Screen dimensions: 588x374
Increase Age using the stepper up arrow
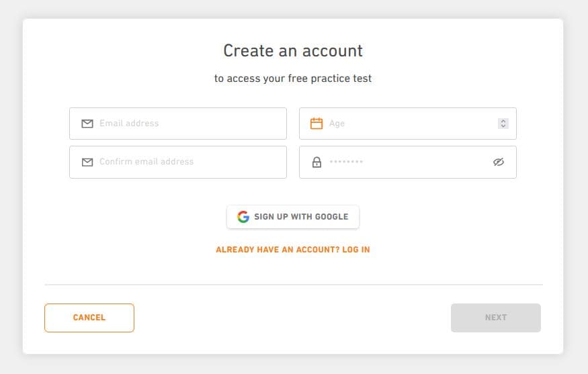click(x=503, y=121)
